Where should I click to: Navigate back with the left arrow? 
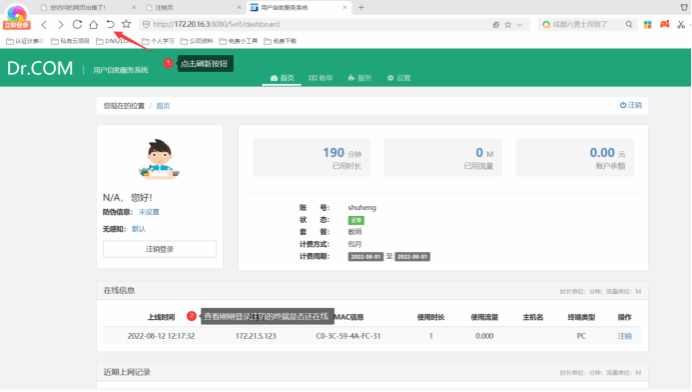44,25
